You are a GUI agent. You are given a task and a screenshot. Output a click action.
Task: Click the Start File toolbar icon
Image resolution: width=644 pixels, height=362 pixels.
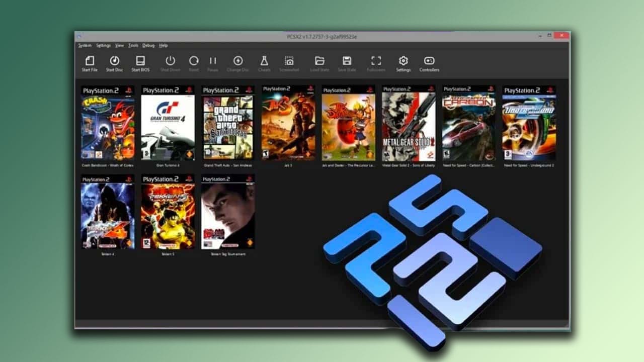pos(90,61)
